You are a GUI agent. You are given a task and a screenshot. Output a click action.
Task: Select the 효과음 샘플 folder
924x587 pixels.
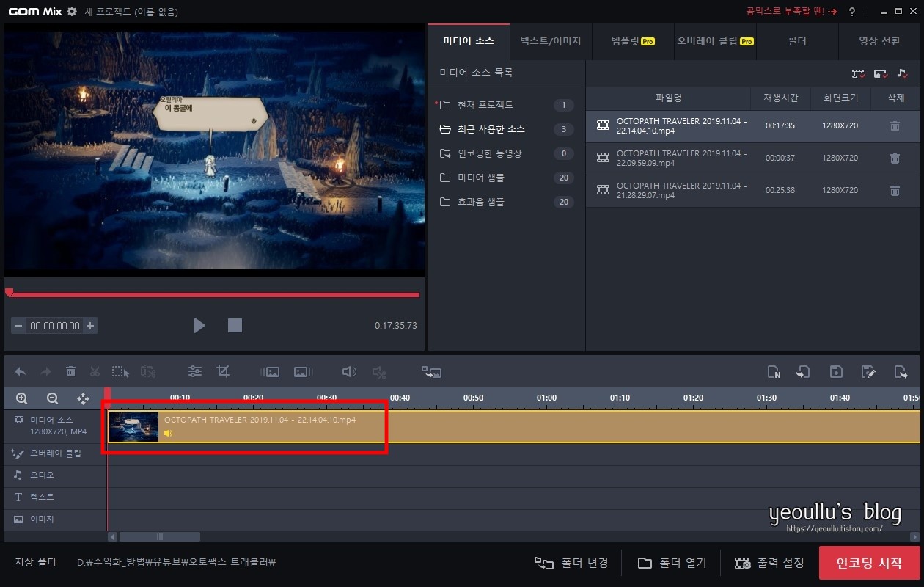(506, 202)
